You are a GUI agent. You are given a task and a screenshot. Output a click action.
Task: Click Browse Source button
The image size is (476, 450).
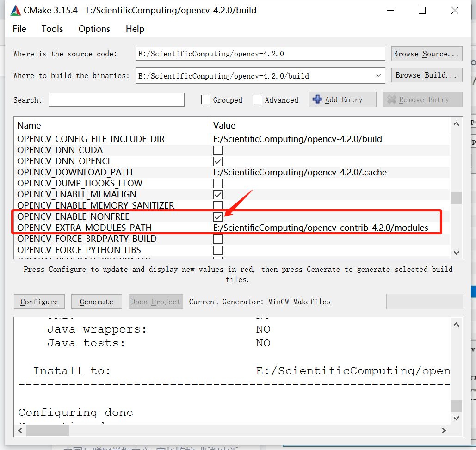(x=427, y=54)
